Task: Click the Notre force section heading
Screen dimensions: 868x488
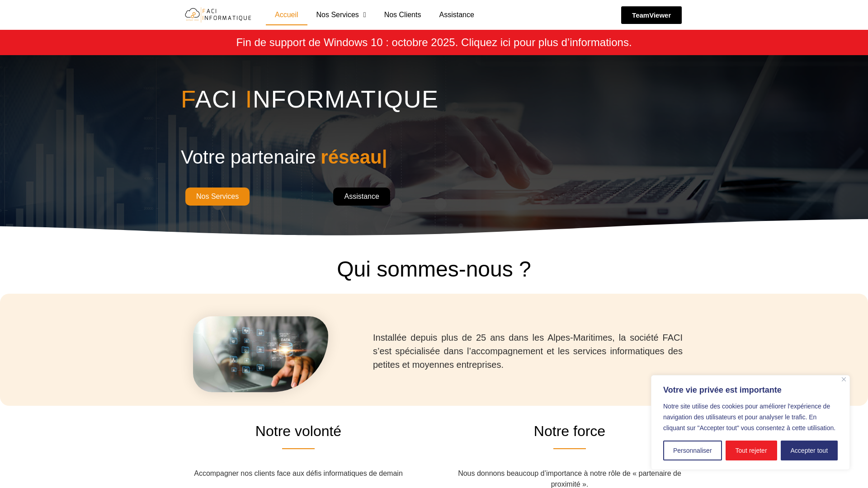Action: (x=569, y=431)
